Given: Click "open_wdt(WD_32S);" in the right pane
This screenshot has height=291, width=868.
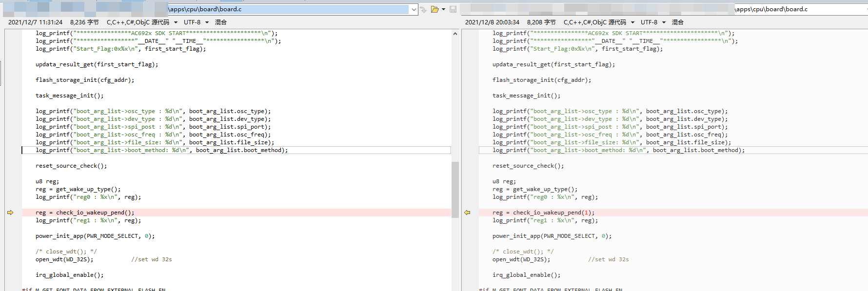Looking at the screenshot, I should (521, 259).
